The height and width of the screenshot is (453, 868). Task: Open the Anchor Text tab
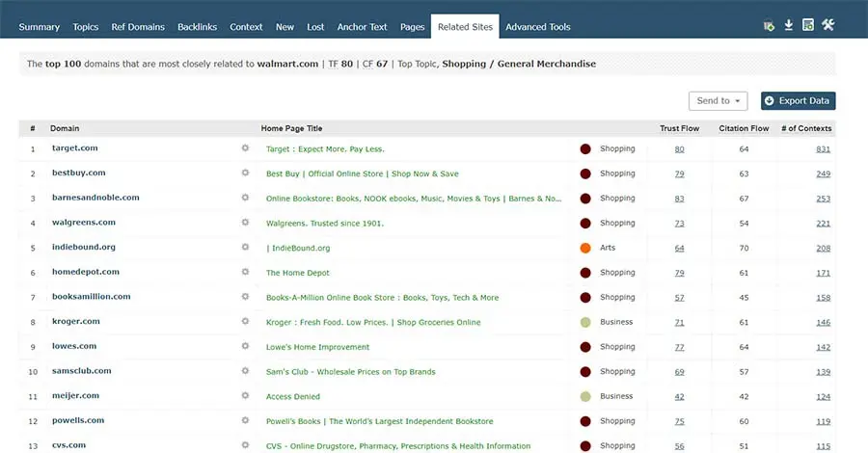362,27
